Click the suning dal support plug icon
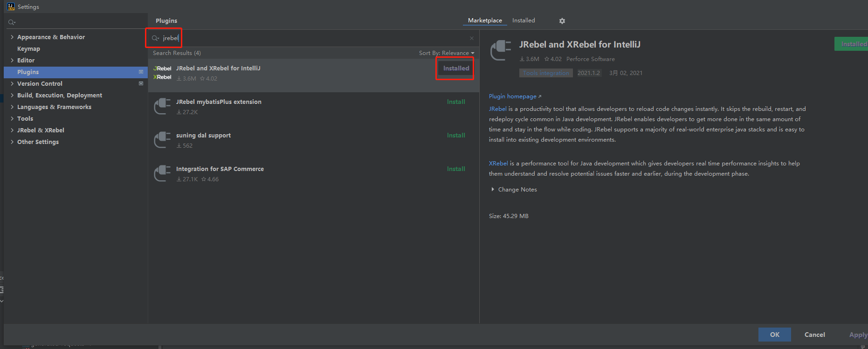 162,140
